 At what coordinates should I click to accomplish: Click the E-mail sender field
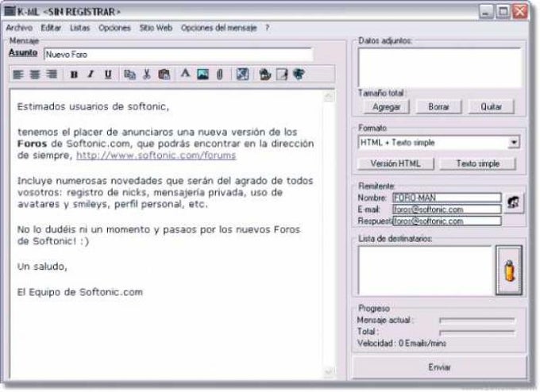pyautogui.click(x=446, y=209)
